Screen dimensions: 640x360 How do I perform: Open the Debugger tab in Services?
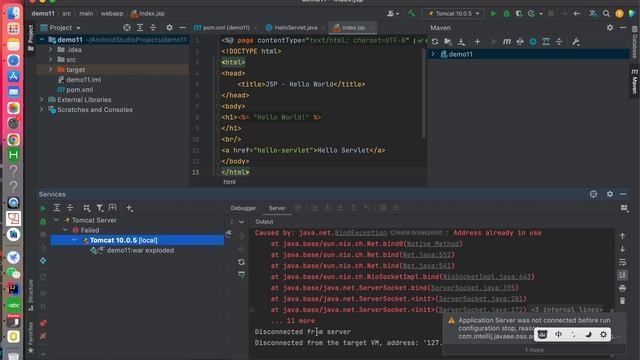(243, 208)
